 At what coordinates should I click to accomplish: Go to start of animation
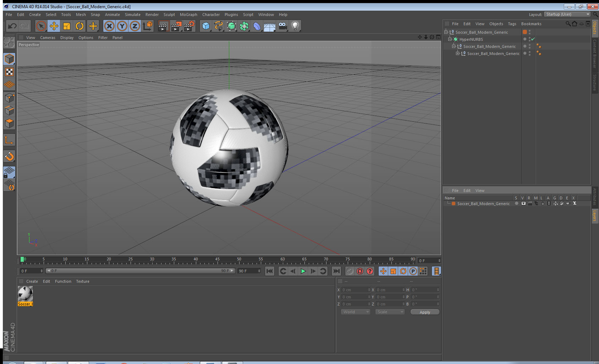[x=270, y=271]
